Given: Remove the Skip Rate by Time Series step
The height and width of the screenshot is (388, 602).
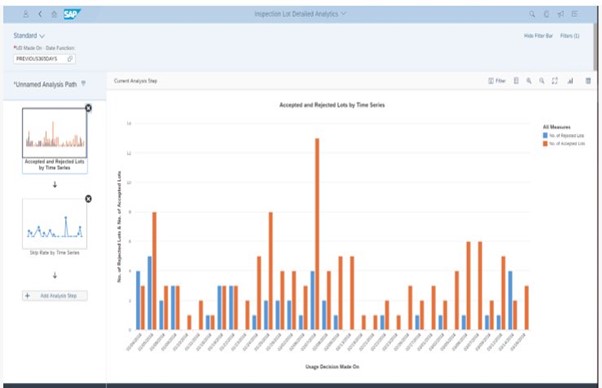Looking at the screenshot, I should point(88,199).
